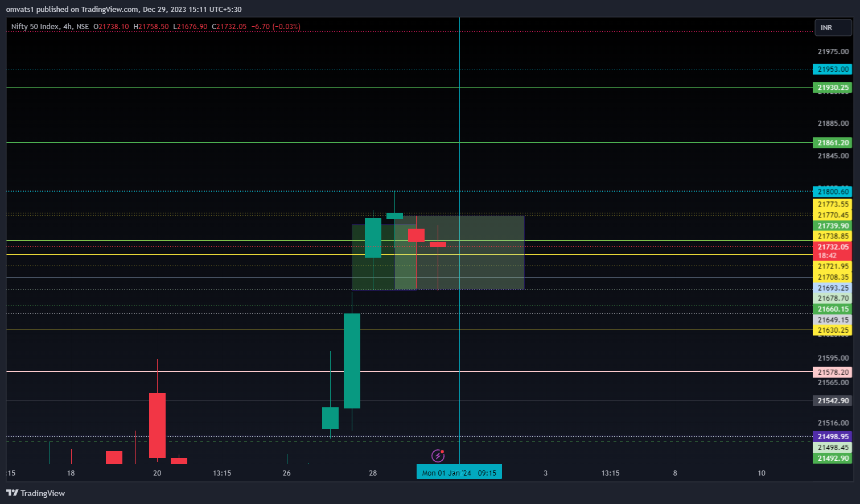Select the 21739.90 green price label
The image size is (860, 504).
(832, 226)
